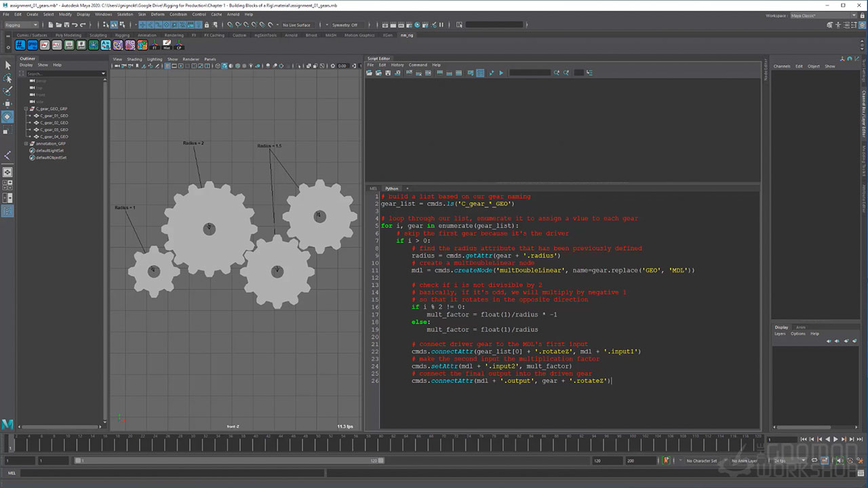
Task: Click the time slider at frame 1
Action: coord(10,444)
